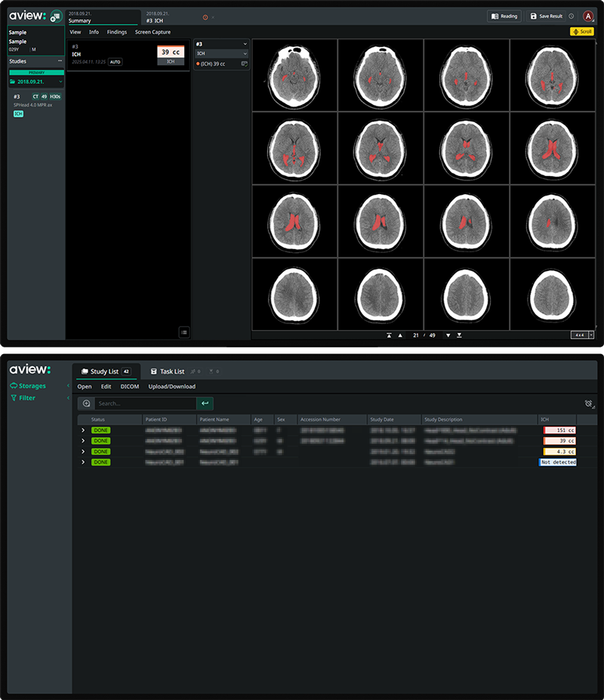The height and width of the screenshot is (700, 604).
Task: Select the #3 SPHead 4.0 MPR ax series
Action: (x=36, y=100)
